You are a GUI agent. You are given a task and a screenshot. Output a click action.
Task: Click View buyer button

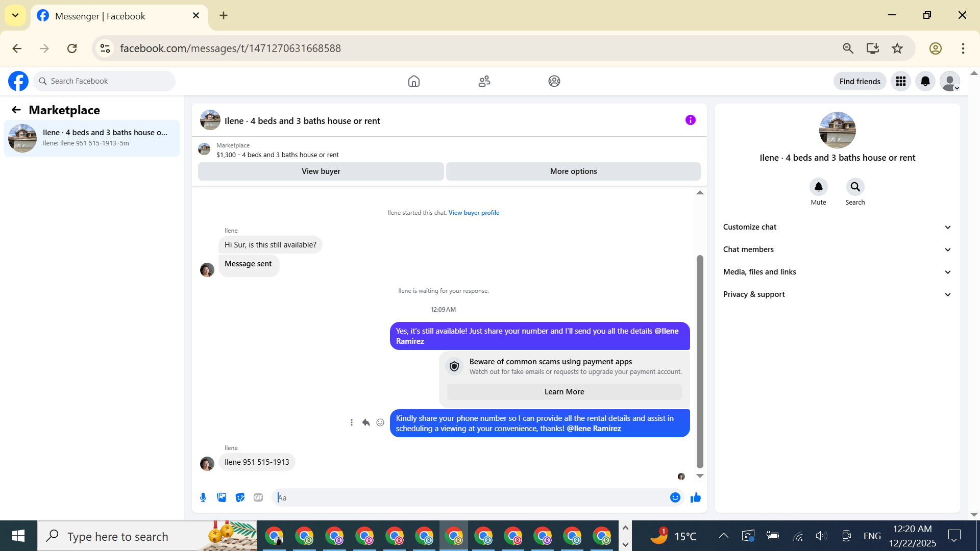tap(321, 171)
